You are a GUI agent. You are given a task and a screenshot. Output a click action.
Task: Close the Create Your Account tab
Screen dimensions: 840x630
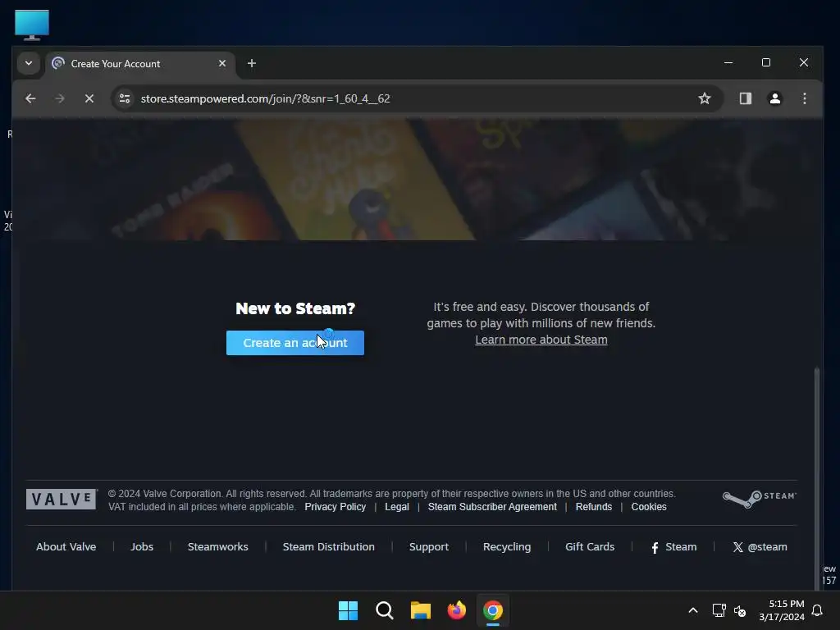point(222,63)
